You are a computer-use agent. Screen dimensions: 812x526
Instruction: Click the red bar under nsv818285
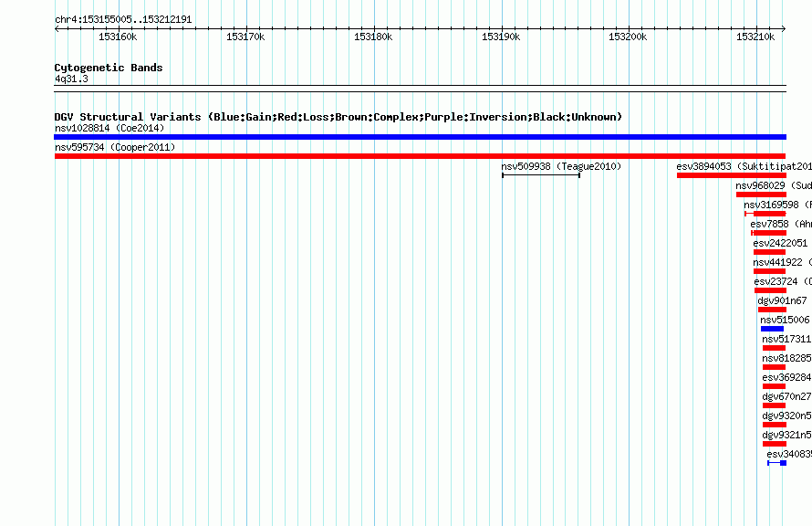click(775, 367)
